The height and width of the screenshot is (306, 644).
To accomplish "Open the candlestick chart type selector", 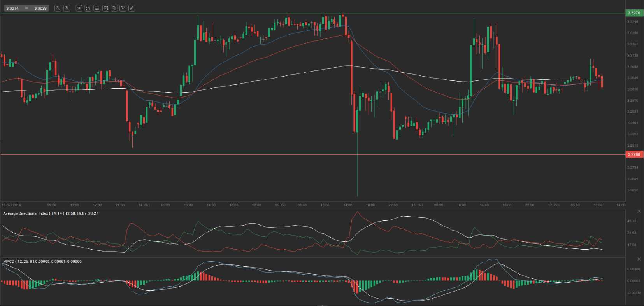I will click(88, 8).
